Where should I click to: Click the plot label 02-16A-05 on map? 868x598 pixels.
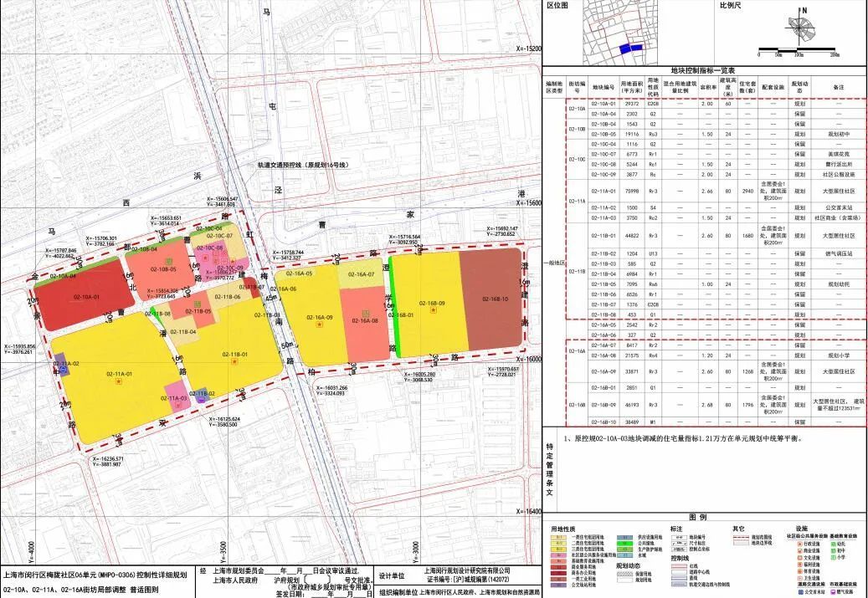300,273
